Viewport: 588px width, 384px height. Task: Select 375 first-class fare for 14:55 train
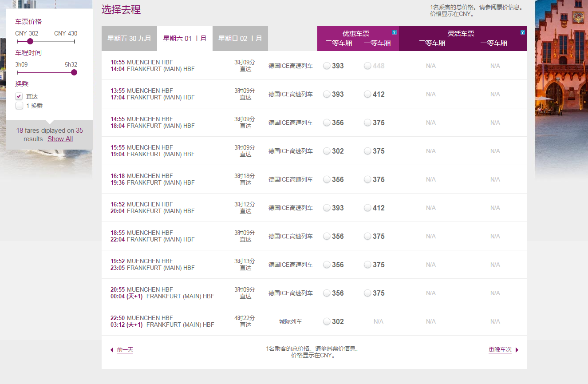(x=367, y=123)
